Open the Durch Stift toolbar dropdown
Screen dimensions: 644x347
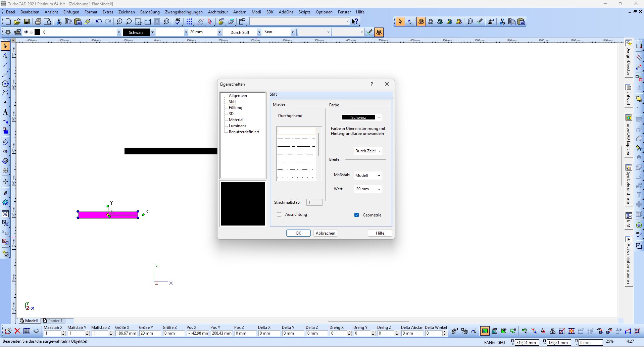pos(259,32)
